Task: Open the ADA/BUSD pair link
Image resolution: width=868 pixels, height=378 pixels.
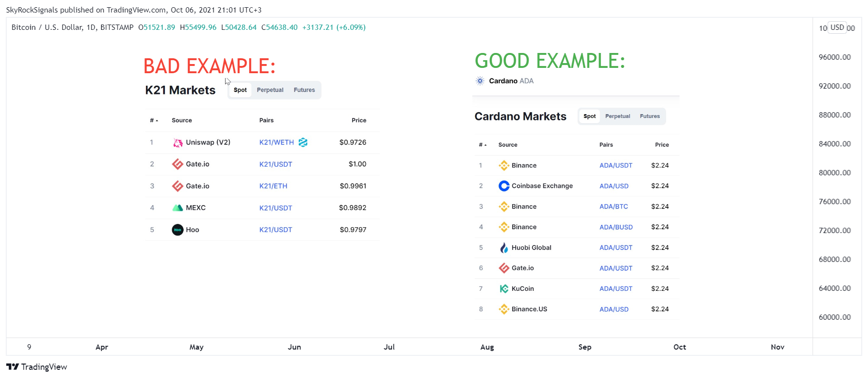Action: [x=616, y=227]
